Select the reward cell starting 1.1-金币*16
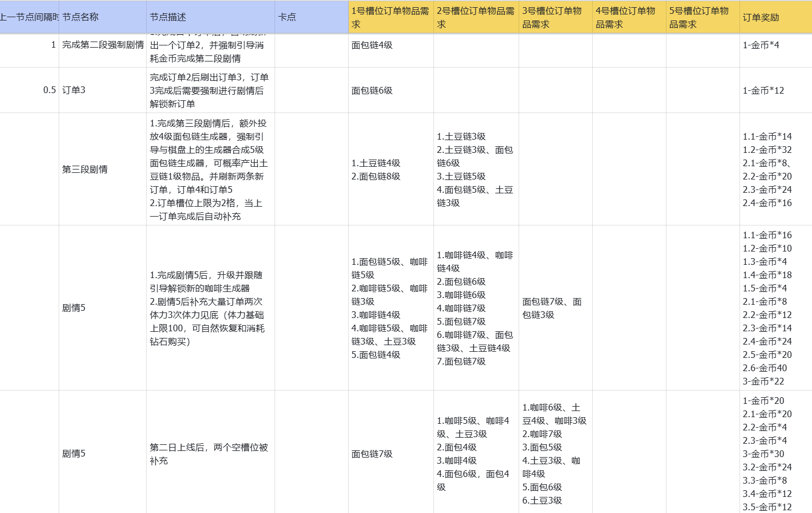The image size is (812, 513). click(x=776, y=307)
